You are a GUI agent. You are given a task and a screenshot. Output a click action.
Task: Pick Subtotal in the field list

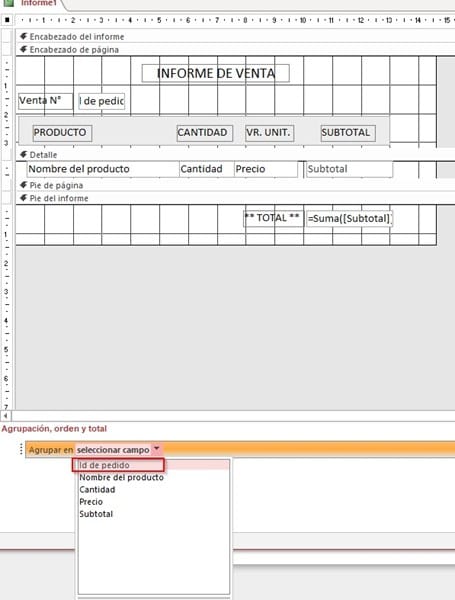pyautogui.click(x=96, y=514)
